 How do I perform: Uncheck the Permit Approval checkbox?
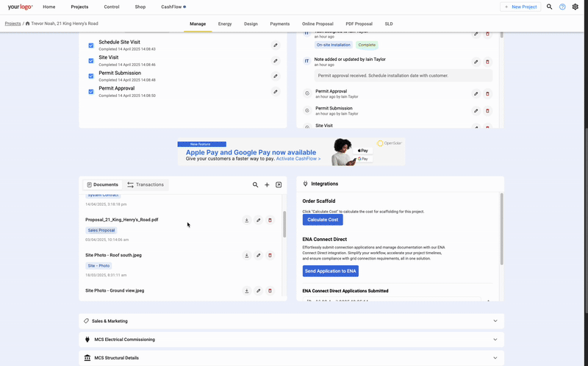coord(91,92)
